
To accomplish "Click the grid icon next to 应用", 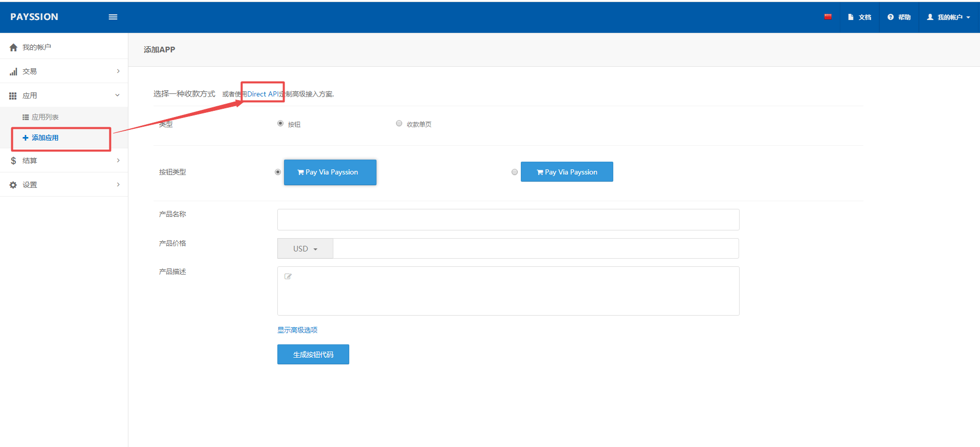I will coord(13,96).
